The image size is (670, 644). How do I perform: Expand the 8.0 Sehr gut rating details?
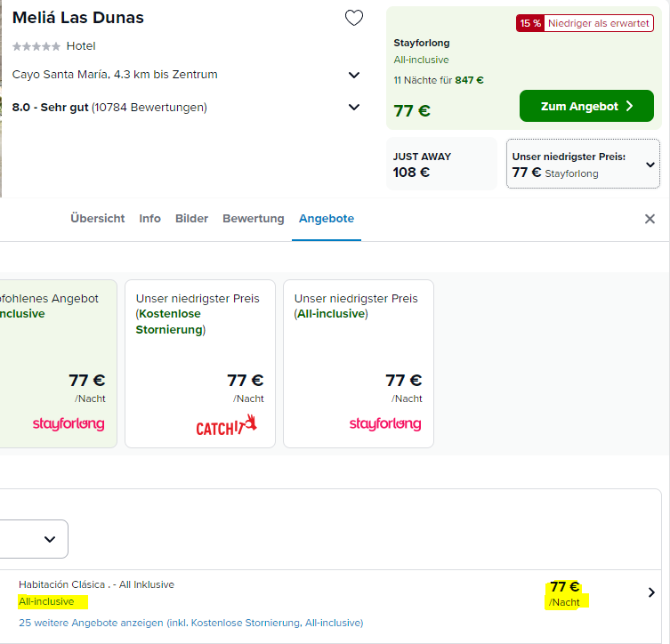tap(354, 108)
